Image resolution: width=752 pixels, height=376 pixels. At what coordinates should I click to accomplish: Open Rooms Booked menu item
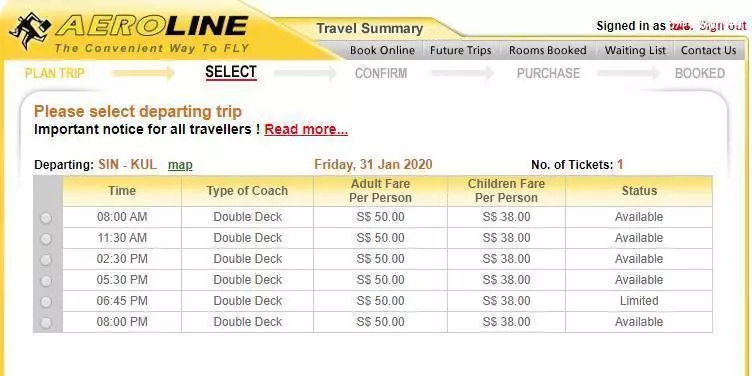tap(548, 50)
